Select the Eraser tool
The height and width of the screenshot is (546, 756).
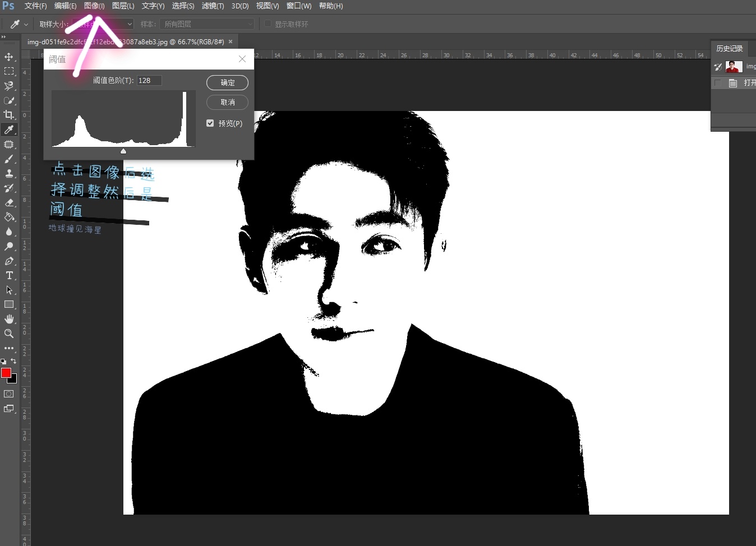(x=9, y=202)
